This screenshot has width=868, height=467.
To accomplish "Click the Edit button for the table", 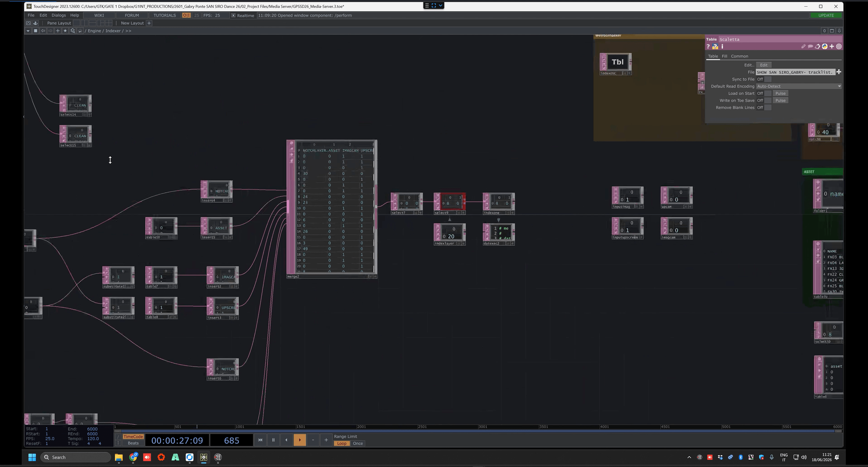I will (x=764, y=65).
